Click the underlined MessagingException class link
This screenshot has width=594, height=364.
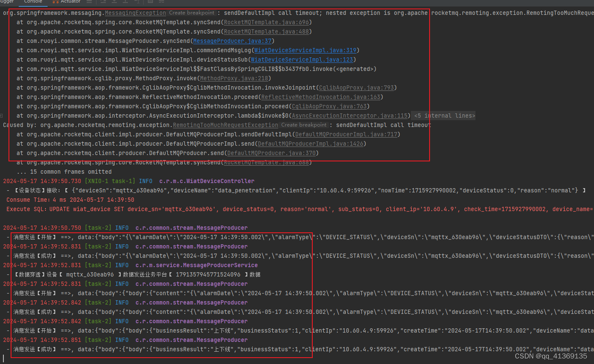[135, 13]
